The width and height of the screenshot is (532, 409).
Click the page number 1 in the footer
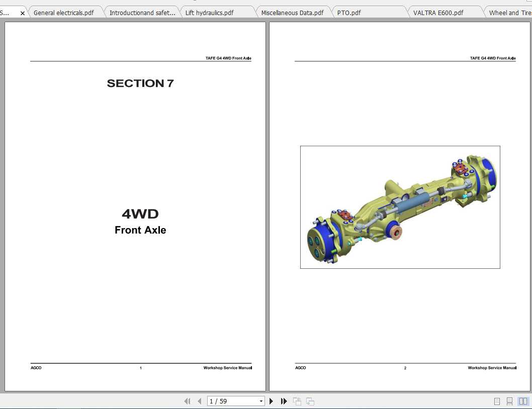(141, 368)
